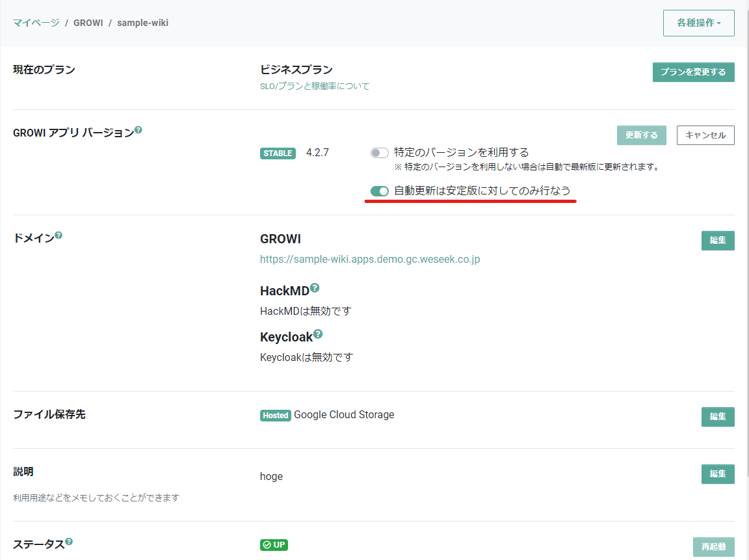Viewport: 749px width, 560px height.
Task: Click Google Cloud Storage text
Action: click(344, 415)
